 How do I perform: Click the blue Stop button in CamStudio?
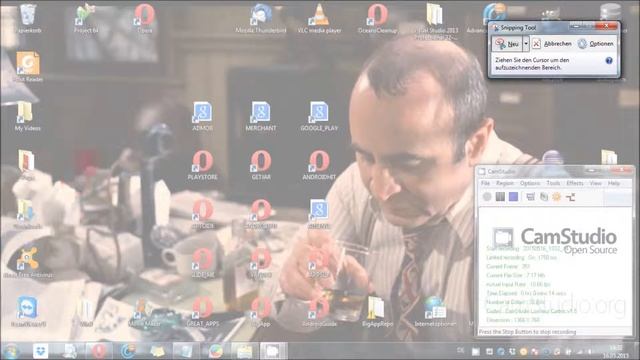click(513, 197)
